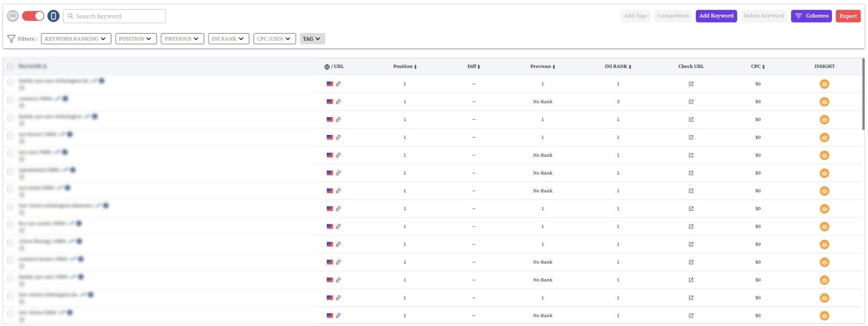Sort table by Diff column
The height and width of the screenshot is (326, 868).
(473, 66)
